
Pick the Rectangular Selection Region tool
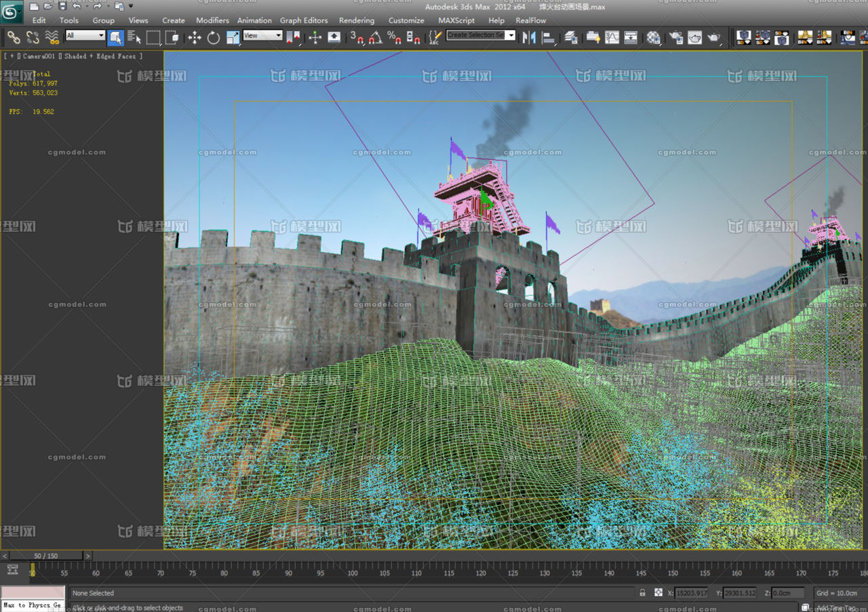[x=154, y=37]
